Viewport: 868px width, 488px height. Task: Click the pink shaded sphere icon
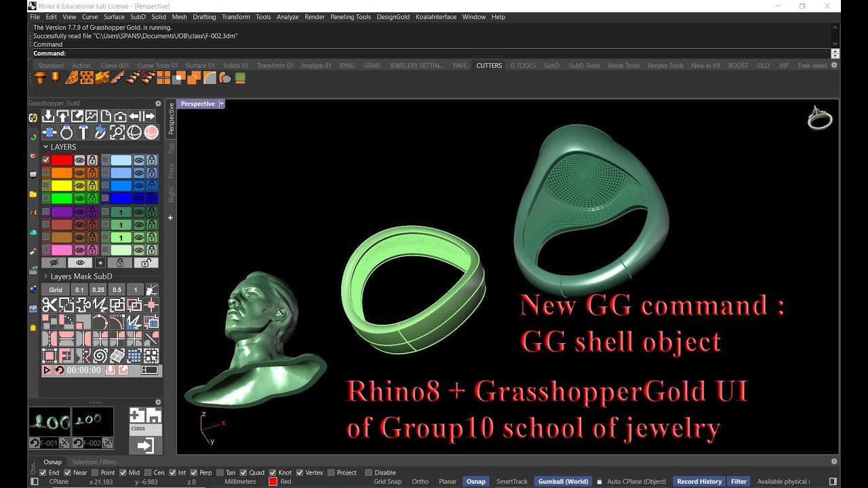coord(151,132)
